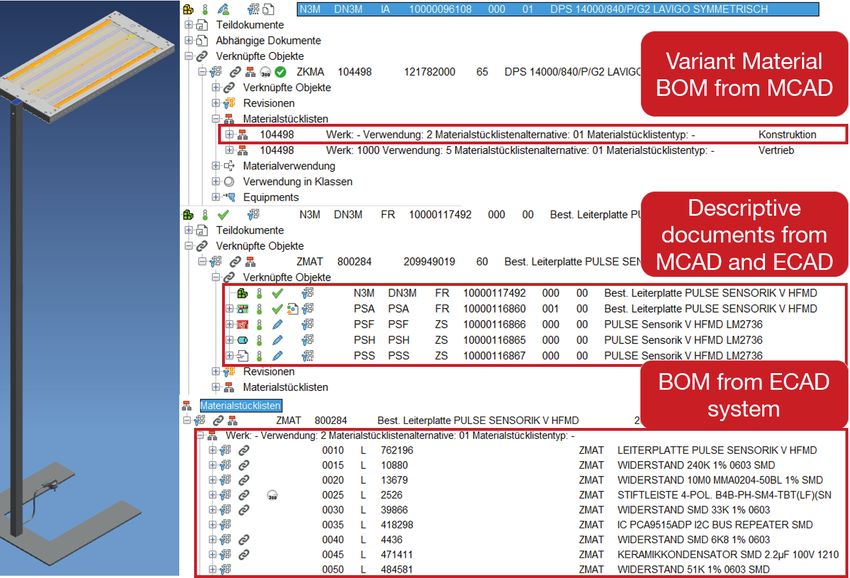This screenshot has height=578, width=850.
Task: Click material number 121782000
Action: 429,72
